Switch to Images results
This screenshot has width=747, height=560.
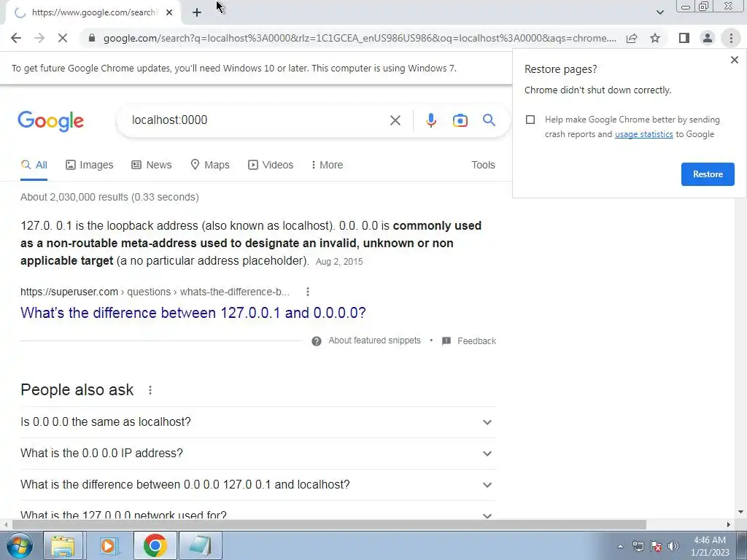point(90,165)
